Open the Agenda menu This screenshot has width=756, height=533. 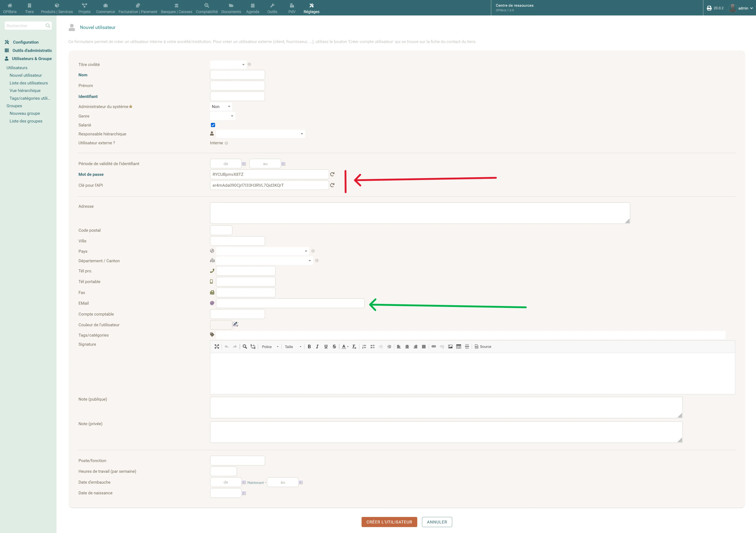pyautogui.click(x=253, y=8)
